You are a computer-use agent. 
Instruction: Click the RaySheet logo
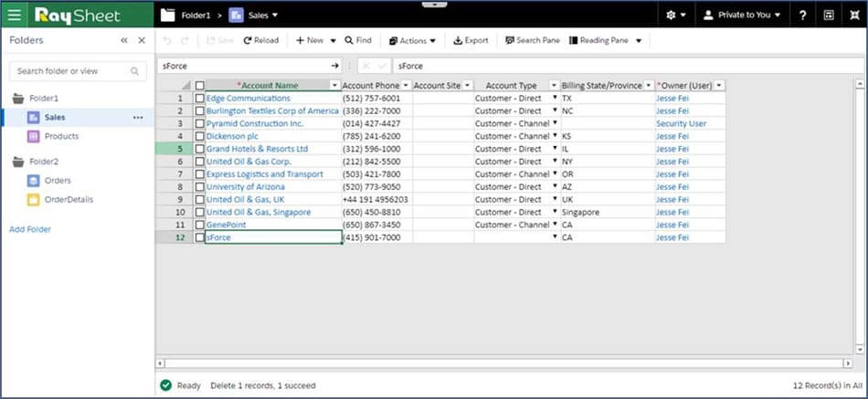78,16
